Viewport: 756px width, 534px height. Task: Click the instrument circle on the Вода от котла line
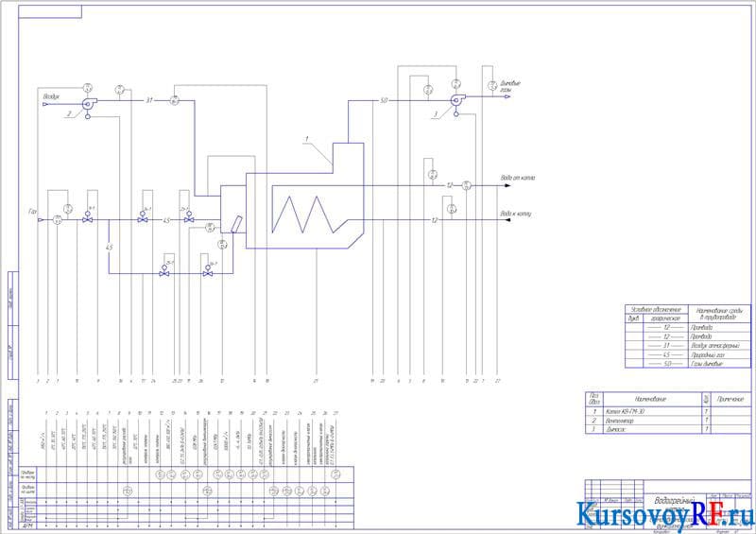pyautogui.click(x=466, y=185)
